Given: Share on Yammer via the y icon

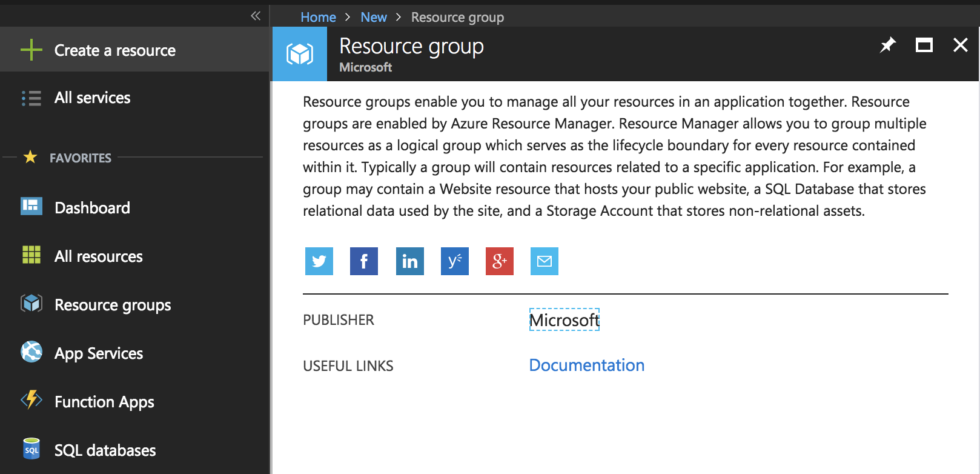Looking at the screenshot, I should (455, 261).
